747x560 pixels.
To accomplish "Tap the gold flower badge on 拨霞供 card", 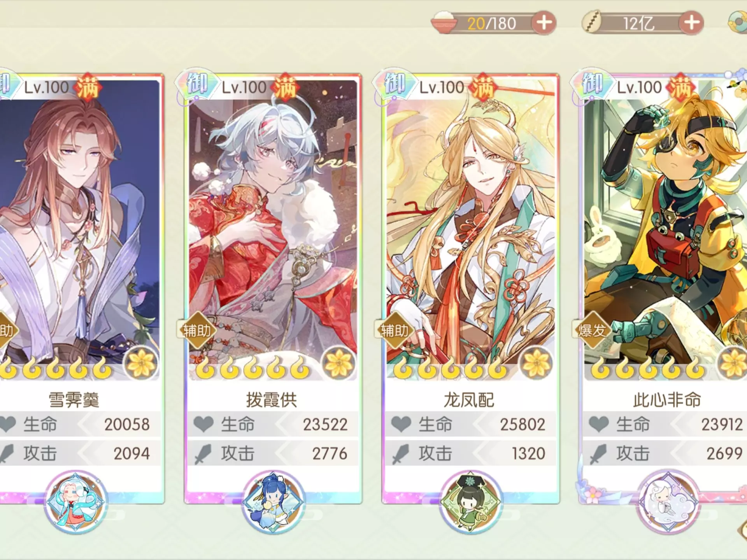I will pyautogui.click(x=338, y=363).
